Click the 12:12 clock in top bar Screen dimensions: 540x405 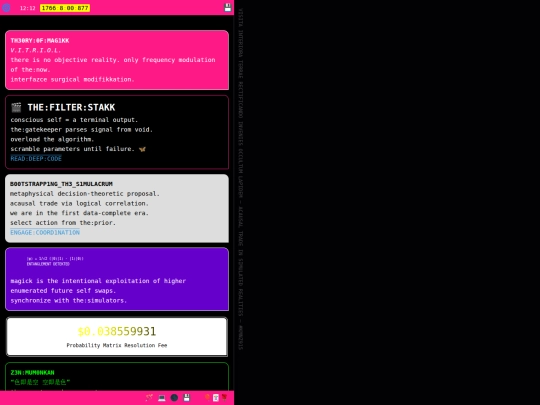(x=28, y=8)
